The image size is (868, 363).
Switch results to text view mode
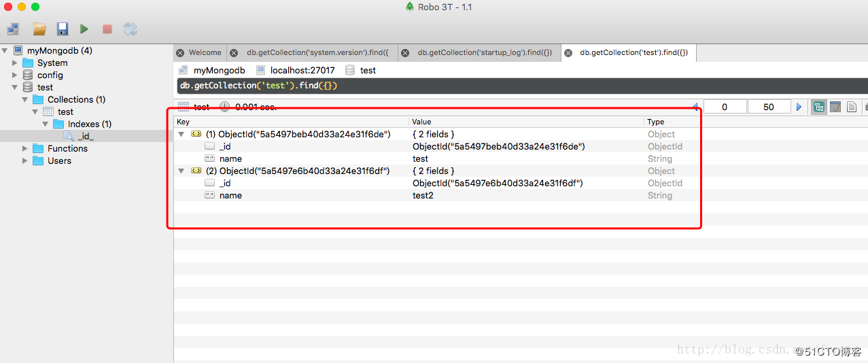pos(852,107)
